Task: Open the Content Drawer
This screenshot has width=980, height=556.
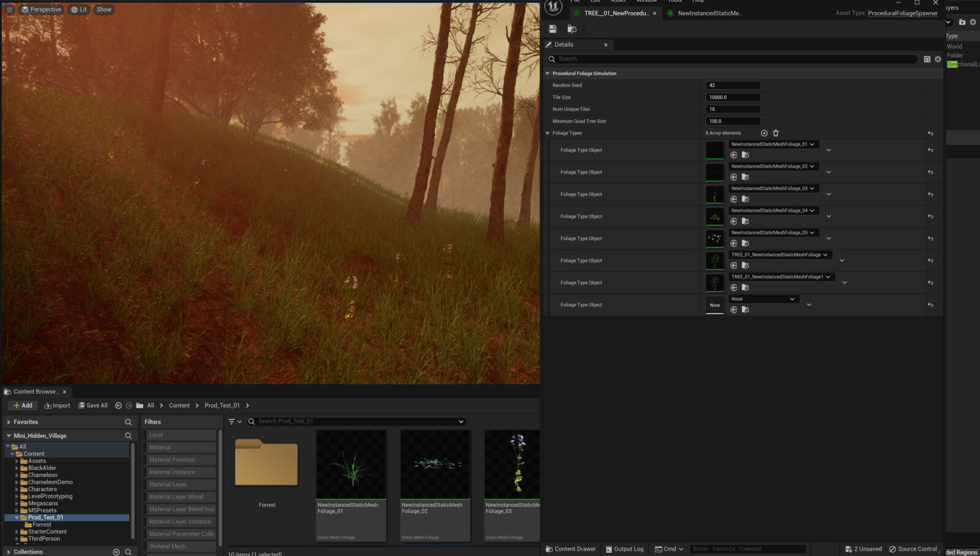Action: pyautogui.click(x=571, y=549)
